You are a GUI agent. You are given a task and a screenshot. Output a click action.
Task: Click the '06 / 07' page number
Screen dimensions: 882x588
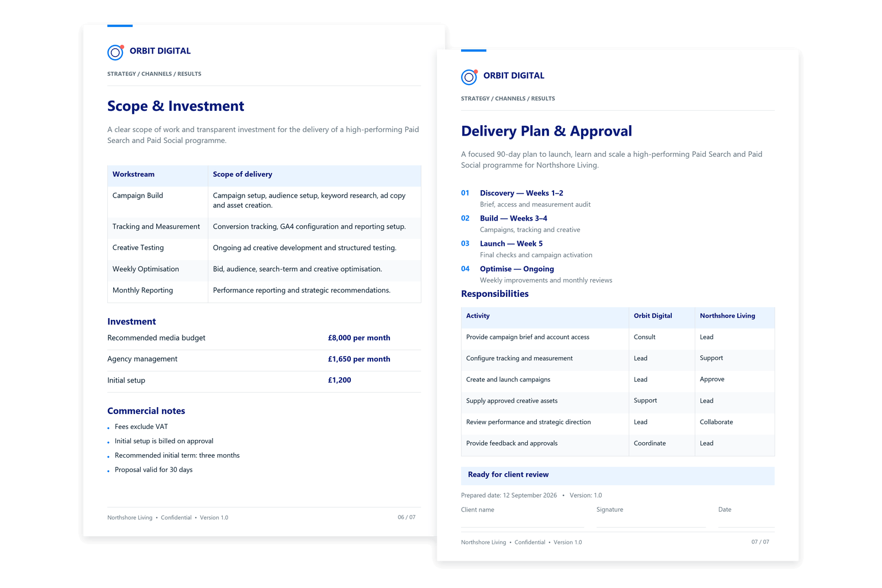tap(407, 517)
